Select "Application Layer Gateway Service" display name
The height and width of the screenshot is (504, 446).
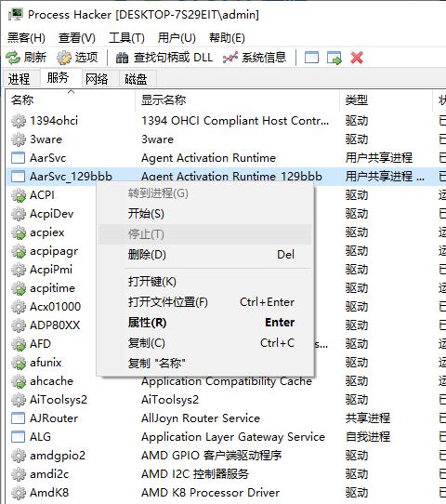pos(233,437)
